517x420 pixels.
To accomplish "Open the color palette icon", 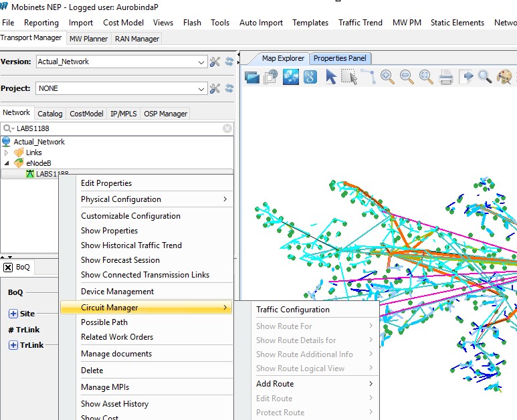I will tap(504, 77).
